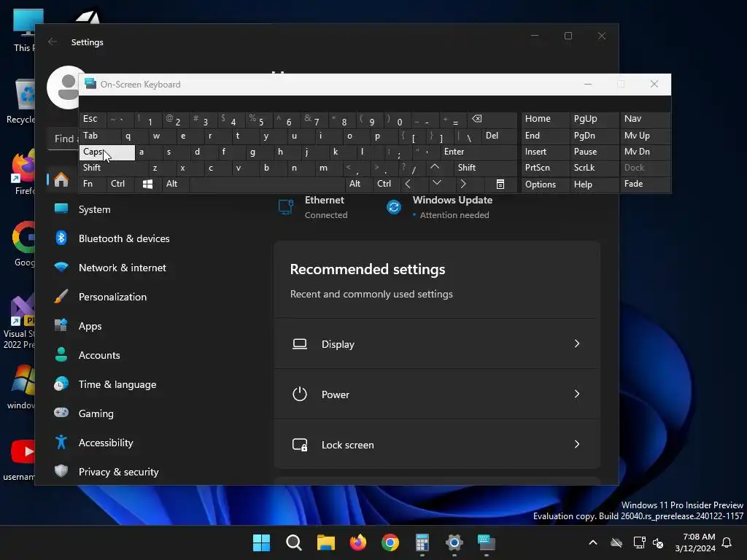Go back with the Settings back arrow
The image size is (747, 560).
pos(53,42)
